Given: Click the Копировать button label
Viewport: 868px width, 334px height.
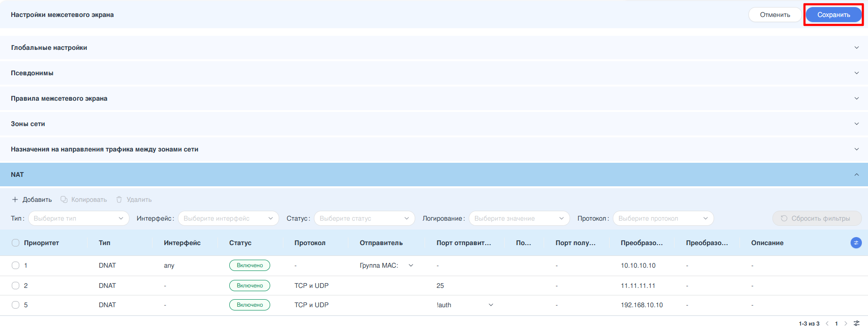Looking at the screenshot, I should (x=89, y=199).
